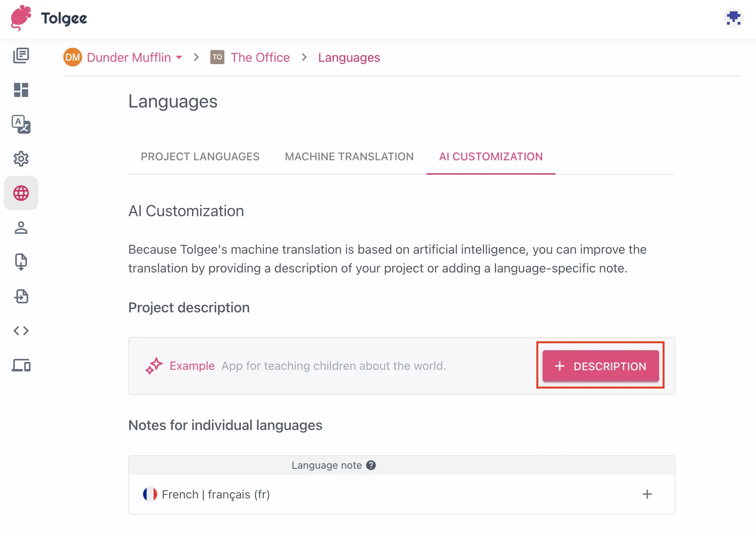Open project settings gear icon
Image resolution: width=756 pixels, height=534 pixels.
click(21, 159)
